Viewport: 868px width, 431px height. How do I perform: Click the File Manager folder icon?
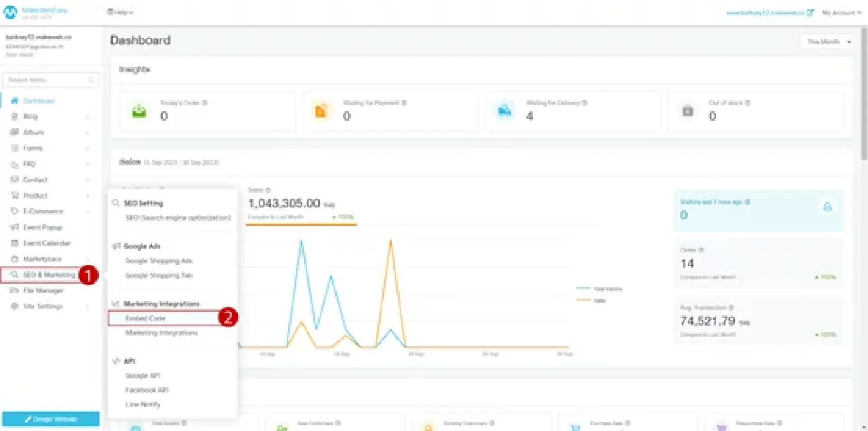click(14, 290)
